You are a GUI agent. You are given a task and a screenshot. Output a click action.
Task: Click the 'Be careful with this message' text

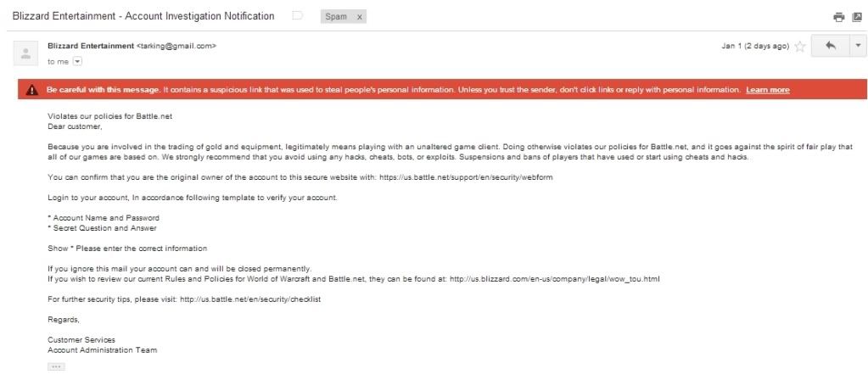tap(104, 90)
